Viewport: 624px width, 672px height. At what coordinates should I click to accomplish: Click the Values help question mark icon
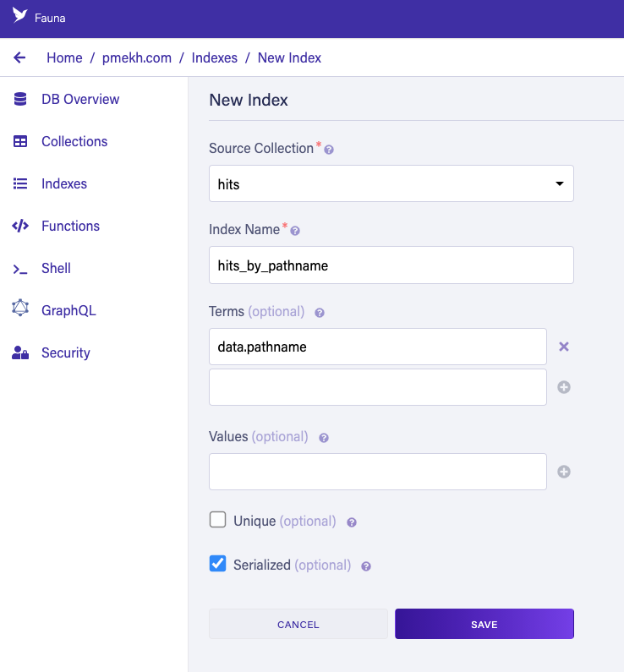[x=324, y=438]
